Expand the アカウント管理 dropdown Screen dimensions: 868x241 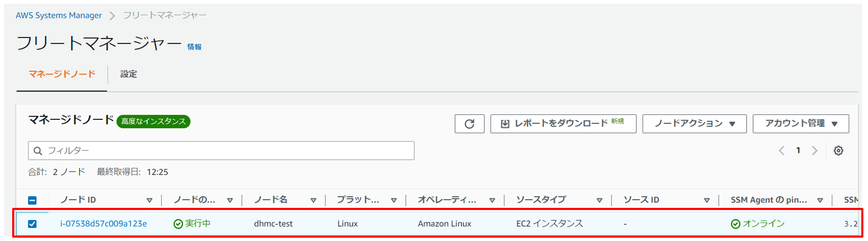click(800, 124)
